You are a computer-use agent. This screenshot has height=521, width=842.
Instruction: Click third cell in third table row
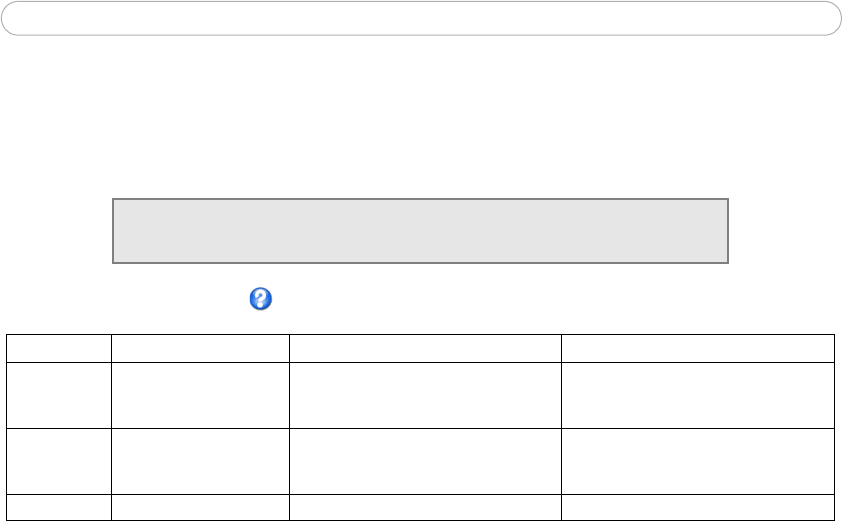pos(425,461)
